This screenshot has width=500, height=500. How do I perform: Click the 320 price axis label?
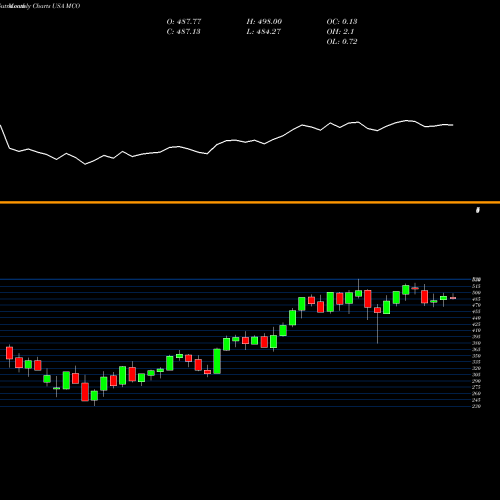(x=476, y=368)
